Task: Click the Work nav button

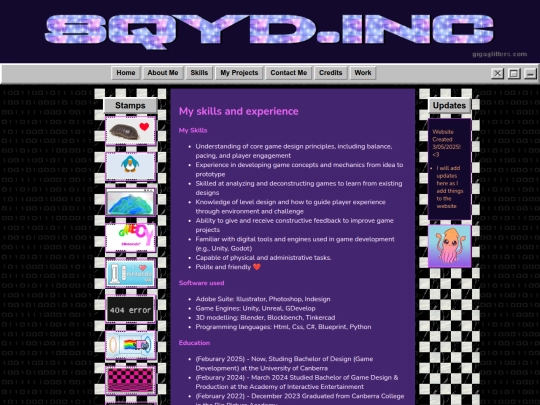Action: pos(363,73)
